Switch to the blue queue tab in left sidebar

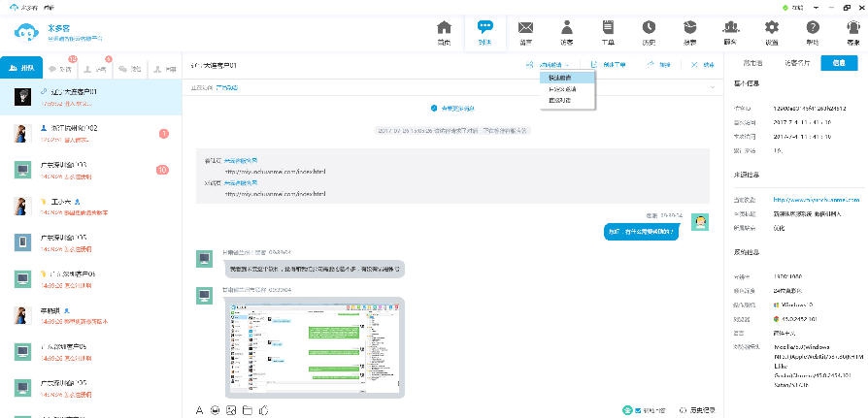(22, 69)
